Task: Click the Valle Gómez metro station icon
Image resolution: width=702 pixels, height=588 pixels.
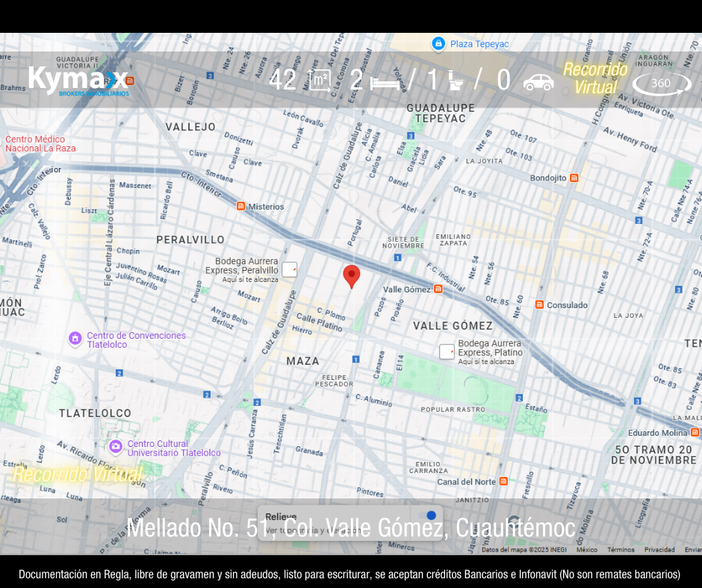Action: [x=438, y=289]
